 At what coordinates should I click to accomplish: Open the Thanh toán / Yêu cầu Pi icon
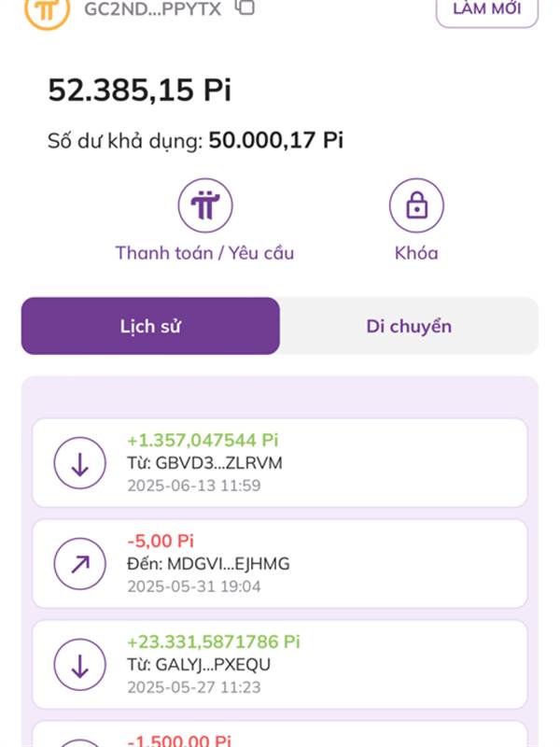[205, 205]
